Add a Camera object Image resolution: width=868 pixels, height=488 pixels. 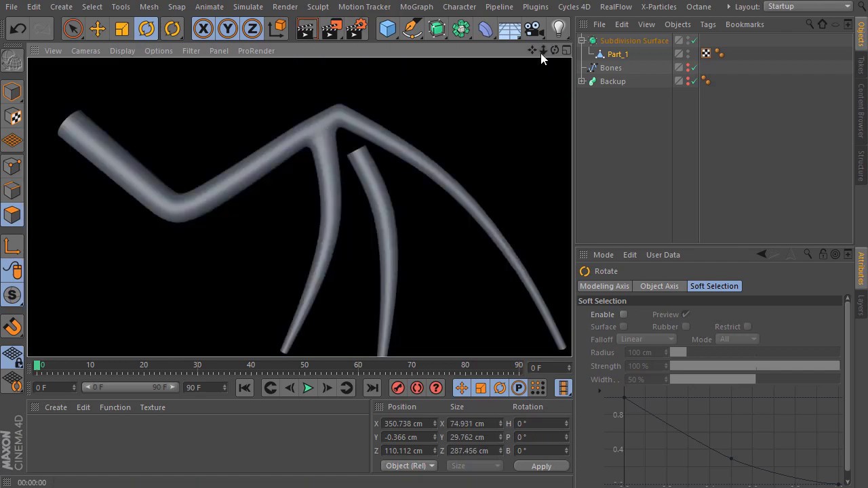[x=534, y=28]
